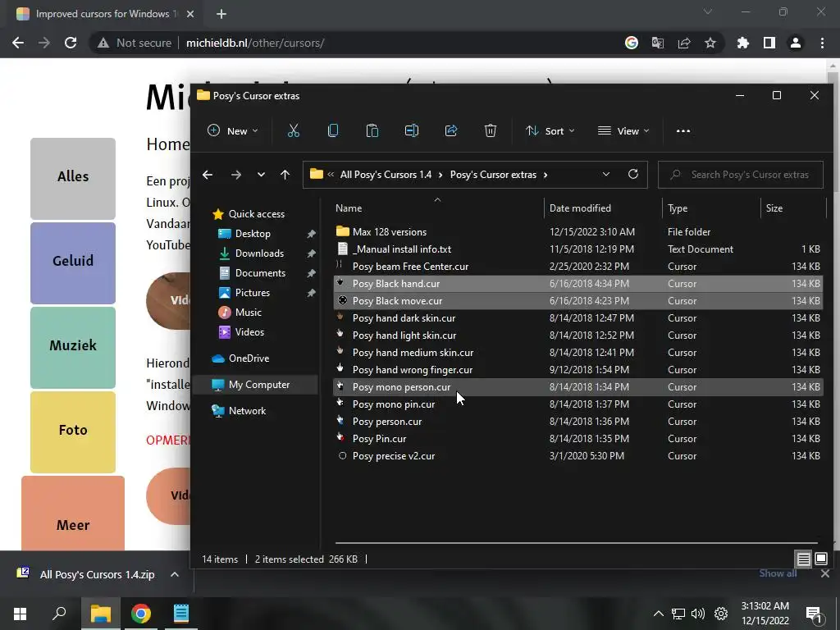Sort by Date modified column header
This screenshot has width=840, height=630.
tap(580, 208)
